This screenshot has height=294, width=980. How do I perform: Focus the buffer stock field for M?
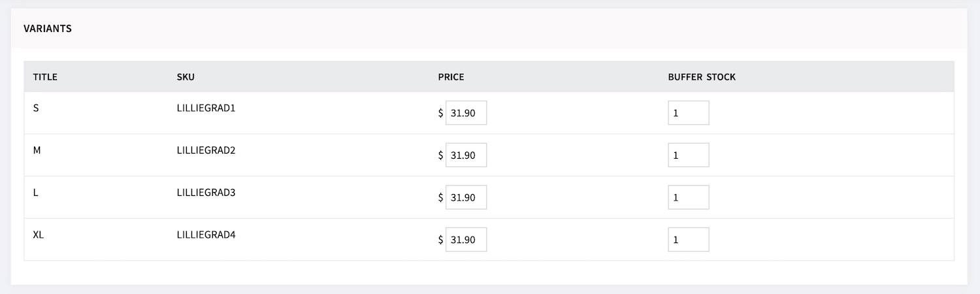(x=689, y=155)
